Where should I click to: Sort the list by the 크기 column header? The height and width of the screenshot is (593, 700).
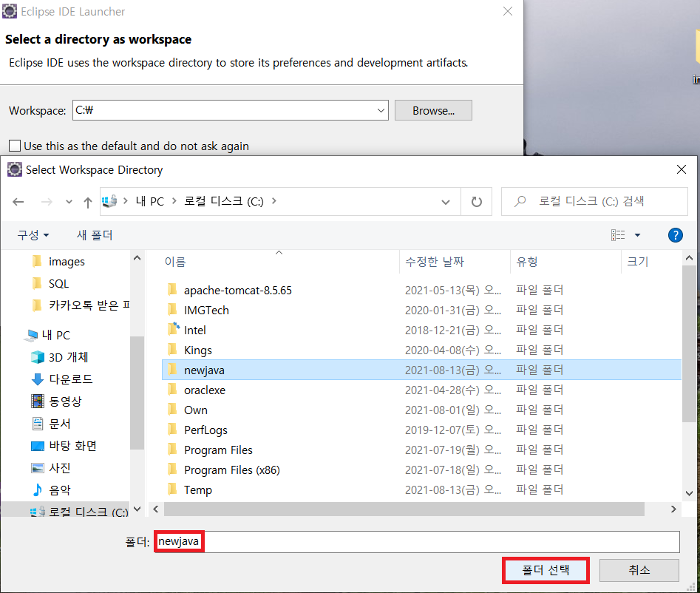pyautogui.click(x=637, y=262)
